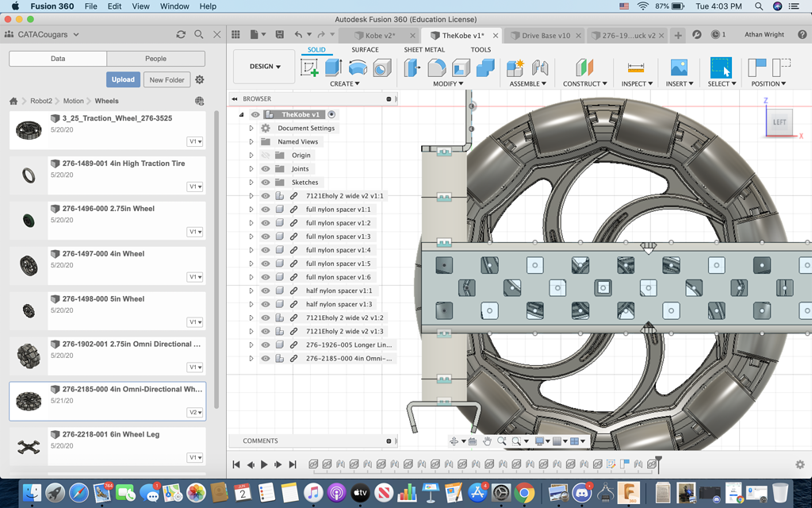Screen dimensions: 812x508
Task: Expand the Document Settings tree node
Action: [x=251, y=129]
